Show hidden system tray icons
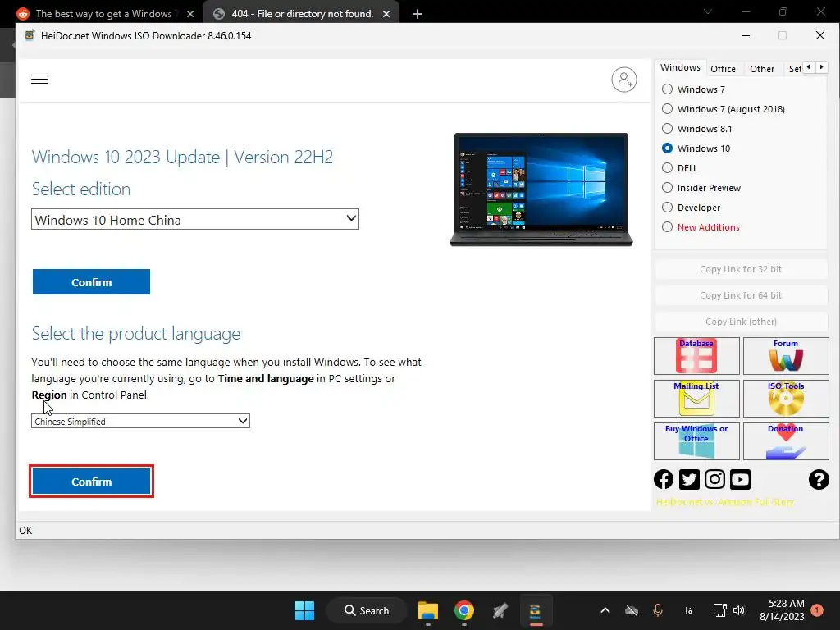 605,610
